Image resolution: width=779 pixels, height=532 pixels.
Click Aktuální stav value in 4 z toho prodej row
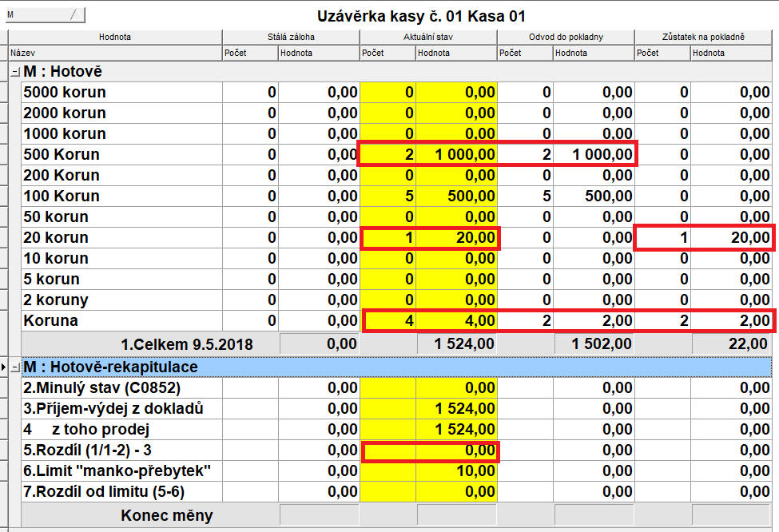[456, 430]
